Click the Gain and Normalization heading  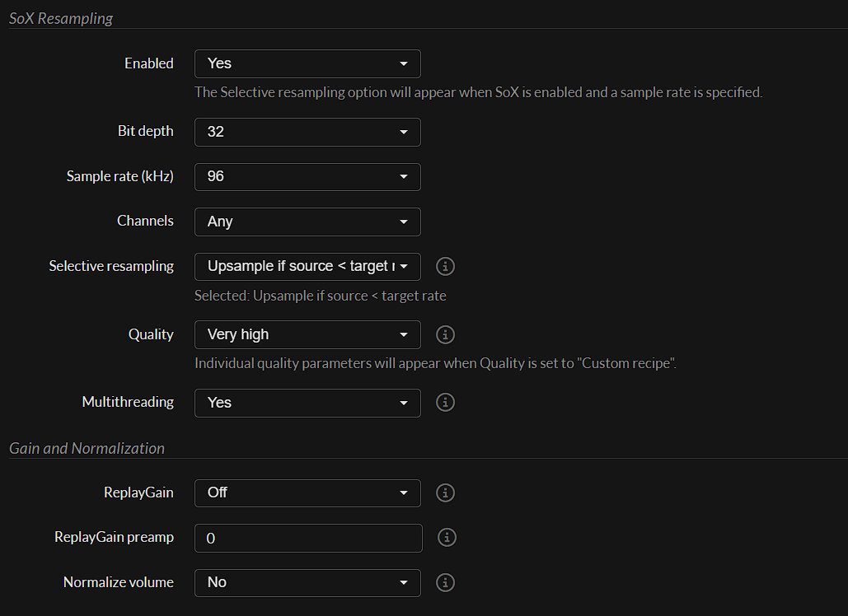pyautogui.click(x=87, y=449)
